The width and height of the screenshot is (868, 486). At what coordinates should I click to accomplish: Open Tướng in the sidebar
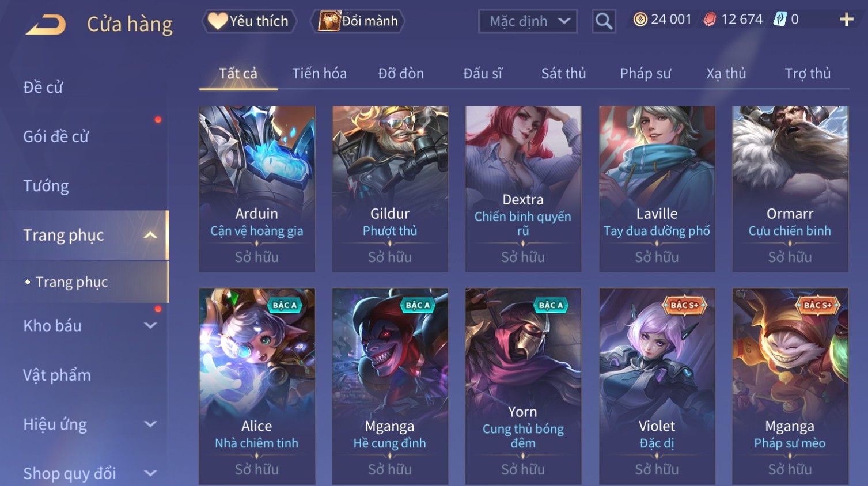pyautogui.click(x=46, y=186)
